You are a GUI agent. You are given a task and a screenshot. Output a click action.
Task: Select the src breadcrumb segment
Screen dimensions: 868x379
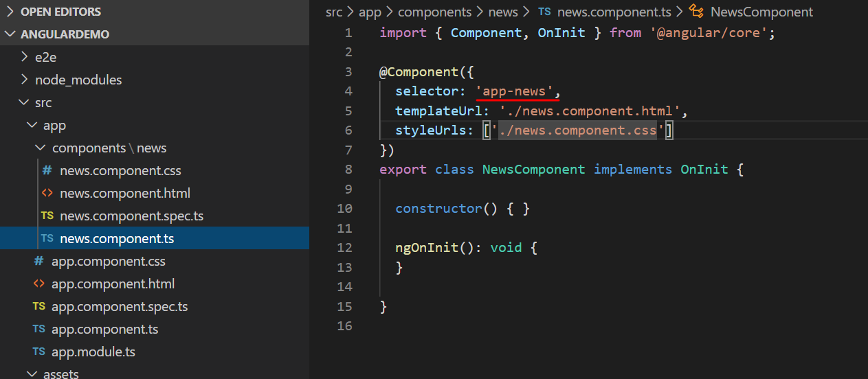[334, 12]
